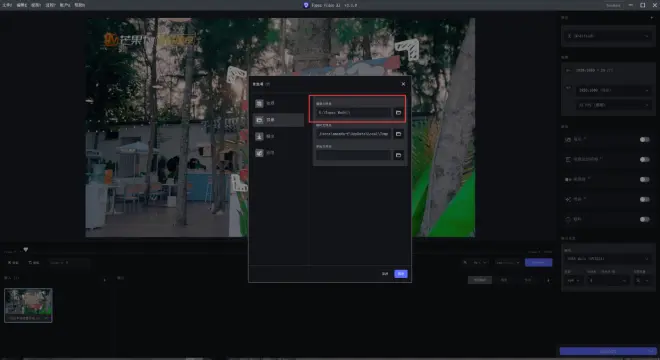Click the blue save button in preferences dialog
The height and width of the screenshot is (360, 660).
click(401, 274)
